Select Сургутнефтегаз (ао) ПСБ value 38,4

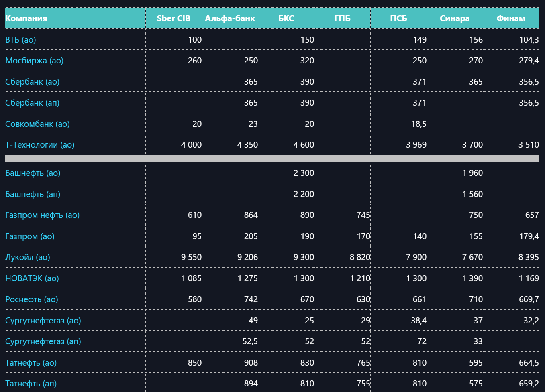pos(419,321)
